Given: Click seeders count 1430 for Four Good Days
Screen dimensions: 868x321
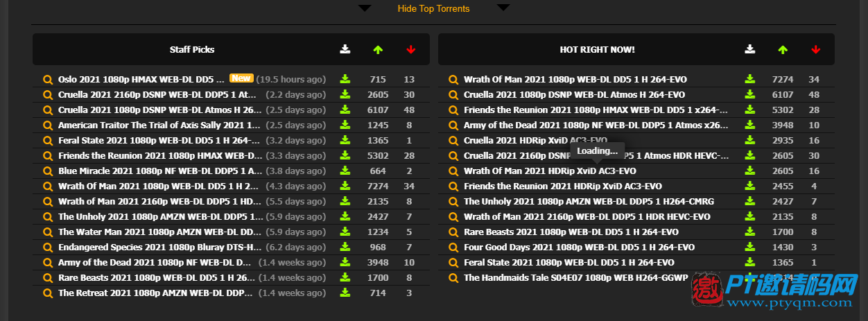Looking at the screenshot, I should [x=783, y=247].
